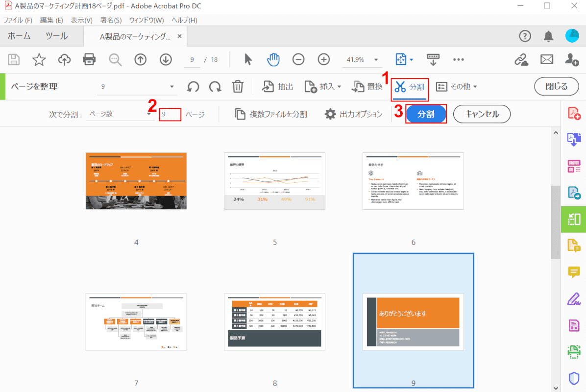
Task: Click the fit page view icon
Action: [x=401, y=59]
